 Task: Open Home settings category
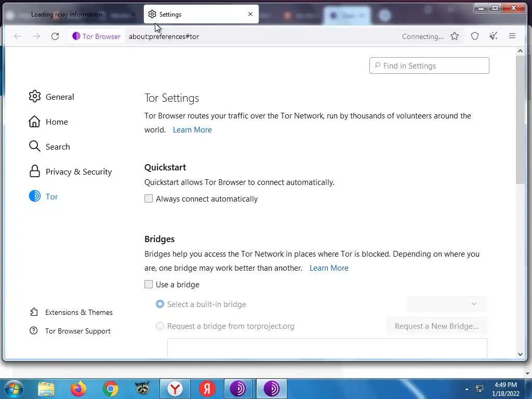click(48, 122)
